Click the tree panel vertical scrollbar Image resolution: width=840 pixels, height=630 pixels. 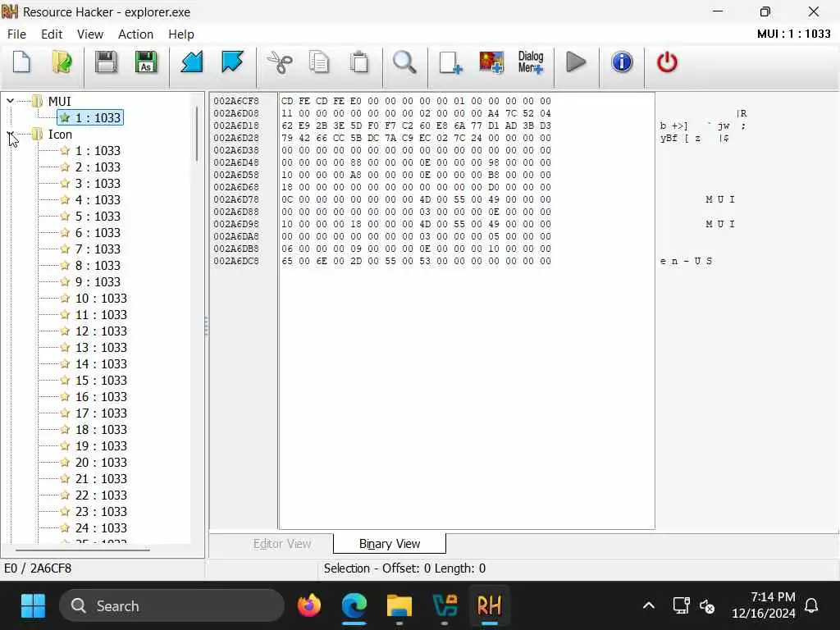[197, 134]
